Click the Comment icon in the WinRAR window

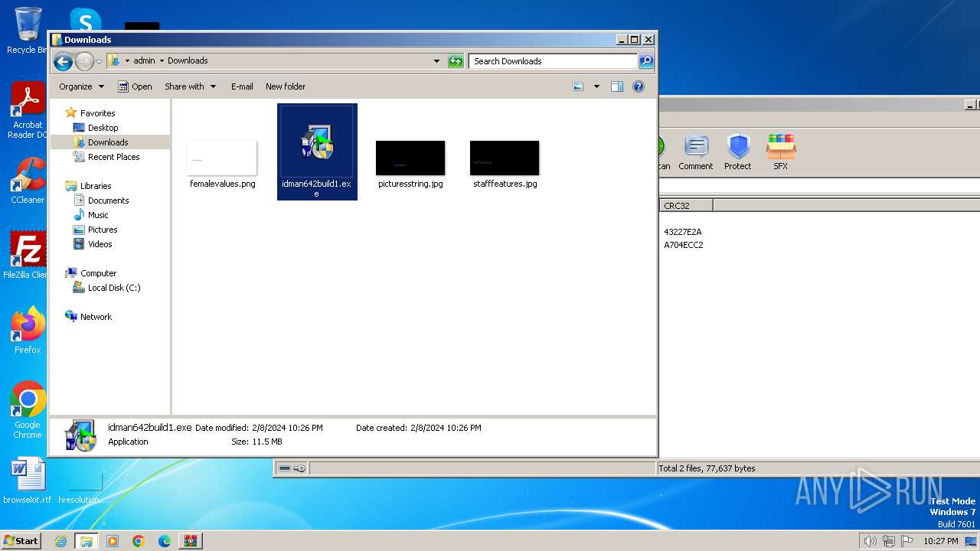[695, 152]
